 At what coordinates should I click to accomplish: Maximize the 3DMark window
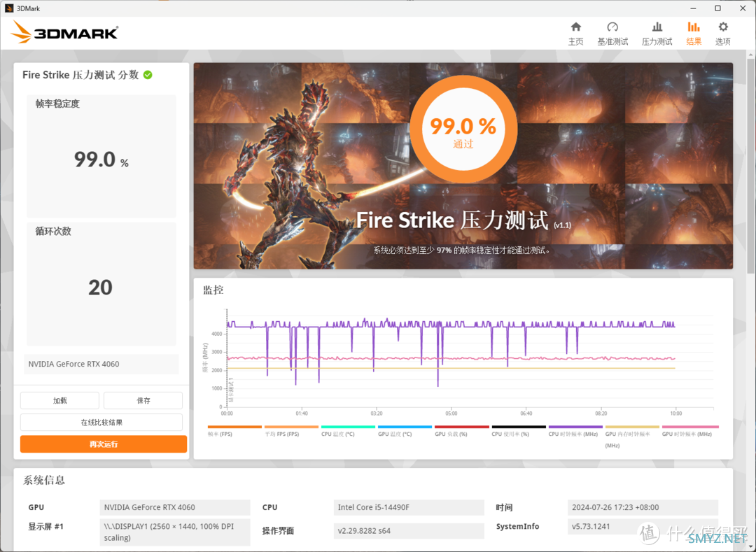(x=718, y=8)
